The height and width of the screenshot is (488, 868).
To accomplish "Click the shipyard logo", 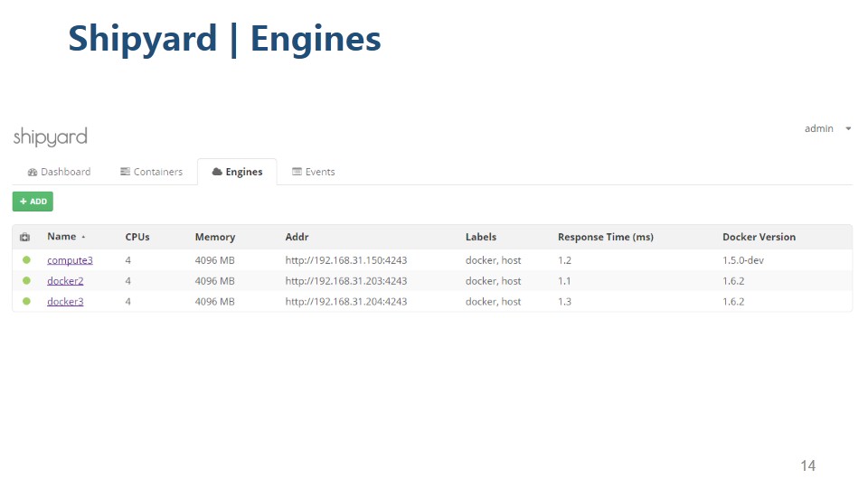I will pos(51,136).
